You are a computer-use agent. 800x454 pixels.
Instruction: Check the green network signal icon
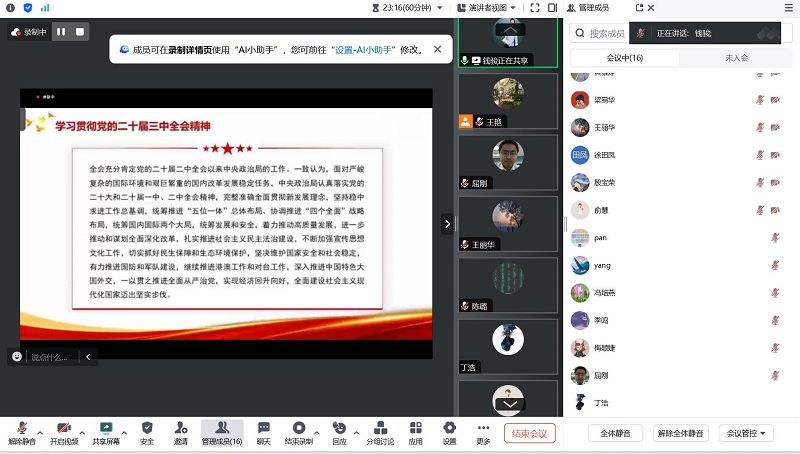click(45, 8)
